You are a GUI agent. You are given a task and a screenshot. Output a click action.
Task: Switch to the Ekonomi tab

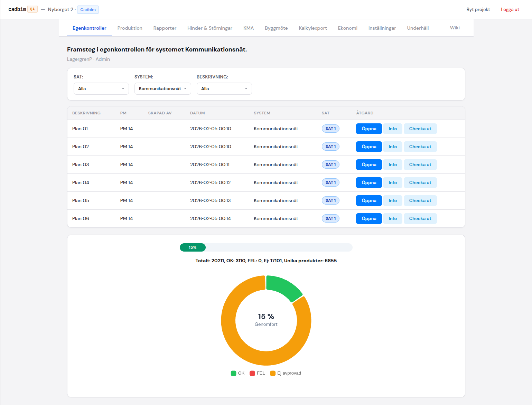[x=347, y=28]
